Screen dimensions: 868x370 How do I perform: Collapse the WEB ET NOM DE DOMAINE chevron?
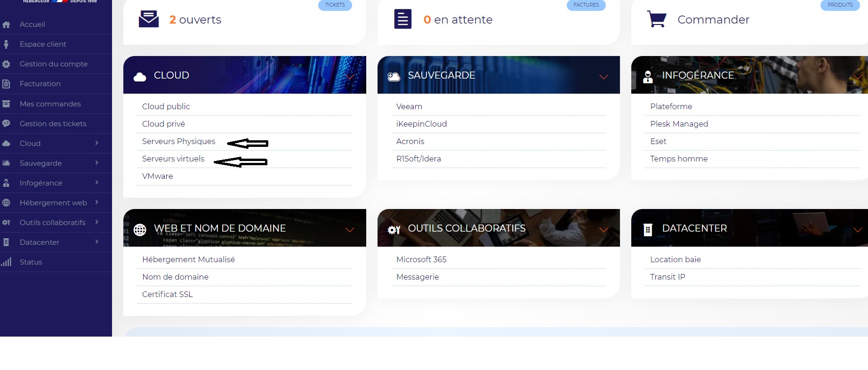pyautogui.click(x=350, y=230)
